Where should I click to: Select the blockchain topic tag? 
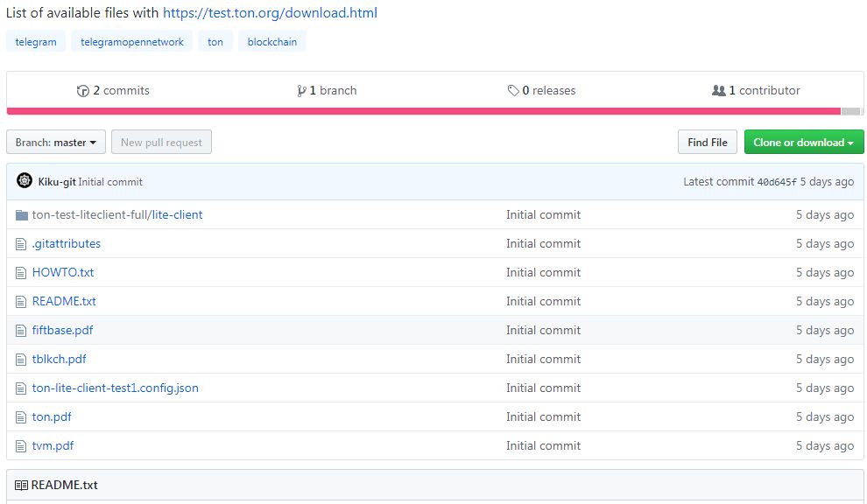coord(271,41)
